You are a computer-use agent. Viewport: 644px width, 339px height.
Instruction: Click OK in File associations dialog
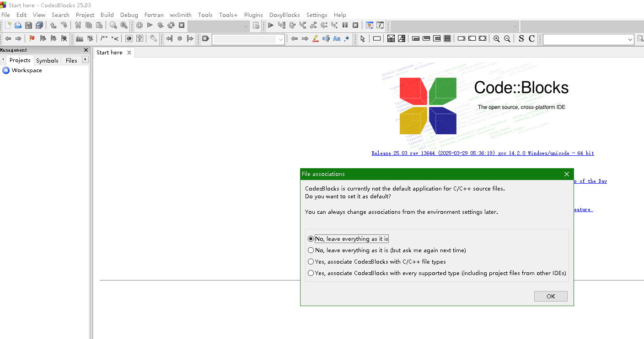[x=551, y=296]
